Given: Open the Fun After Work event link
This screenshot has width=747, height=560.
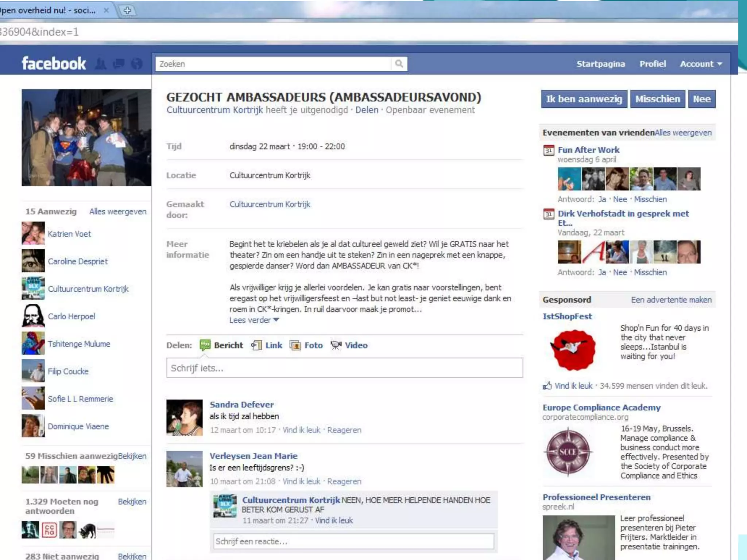Looking at the screenshot, I should (588, 150).
